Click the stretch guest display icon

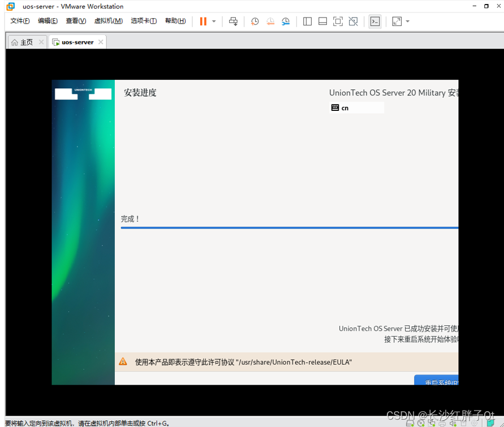tap(397, 21)
